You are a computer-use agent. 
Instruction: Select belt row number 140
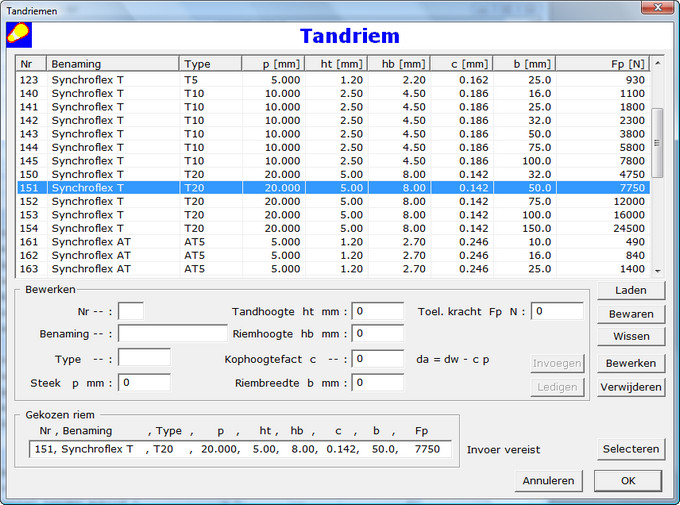(333, 93)
